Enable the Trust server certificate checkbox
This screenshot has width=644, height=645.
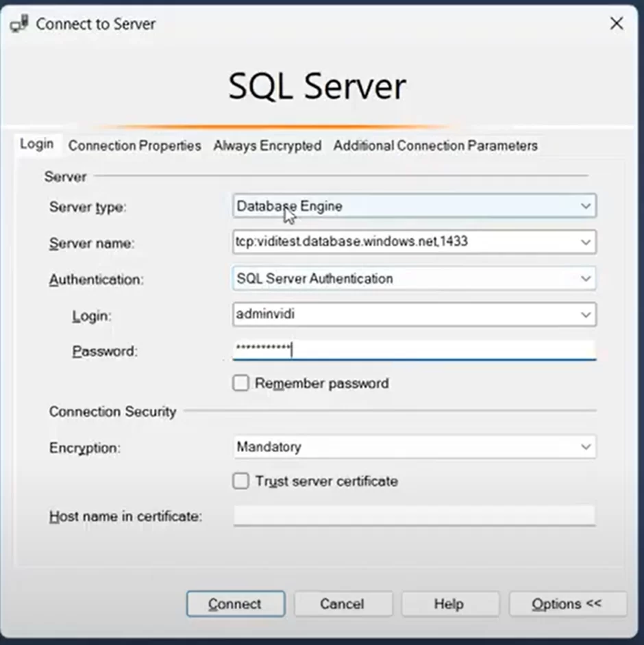(240, 481)
